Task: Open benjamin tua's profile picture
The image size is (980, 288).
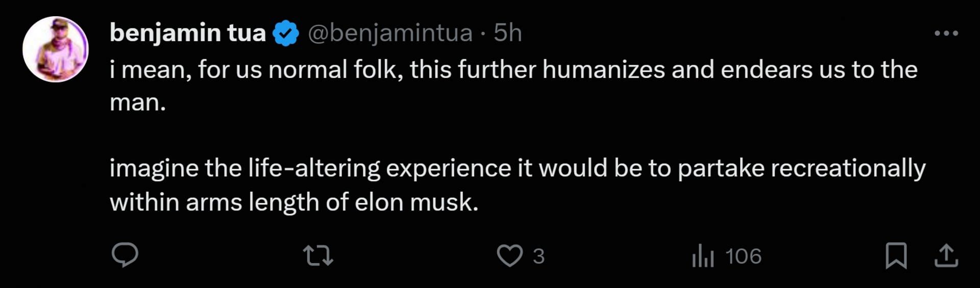Action: coord(56,49)
